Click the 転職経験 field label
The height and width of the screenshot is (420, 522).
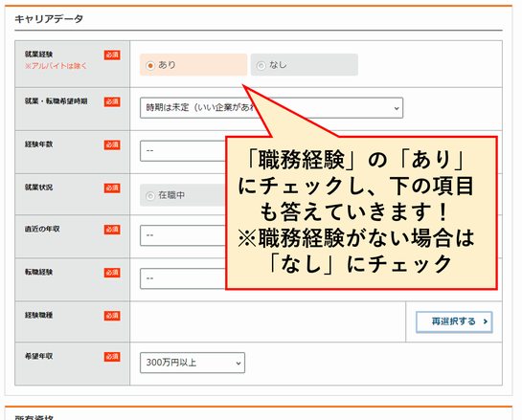pos(38,272)
